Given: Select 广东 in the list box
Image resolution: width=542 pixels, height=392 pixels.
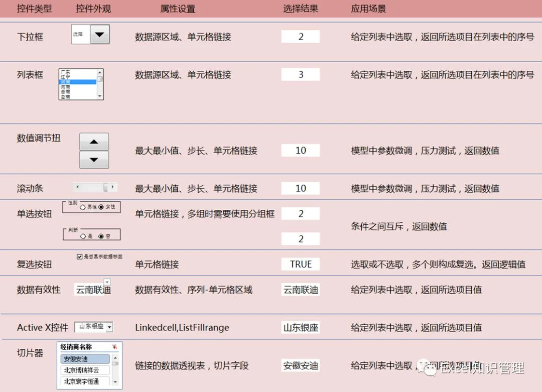Looking at the screenshot, I should coord(78,72).
